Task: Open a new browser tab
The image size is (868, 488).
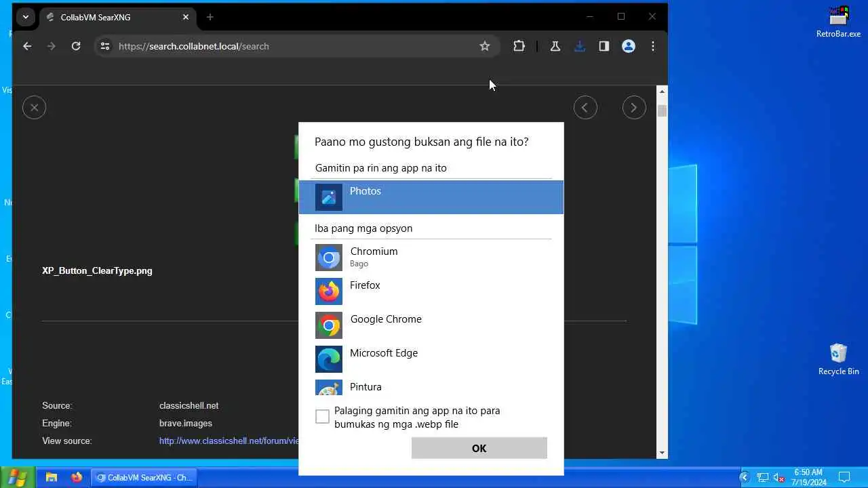Action: (210, 17)
